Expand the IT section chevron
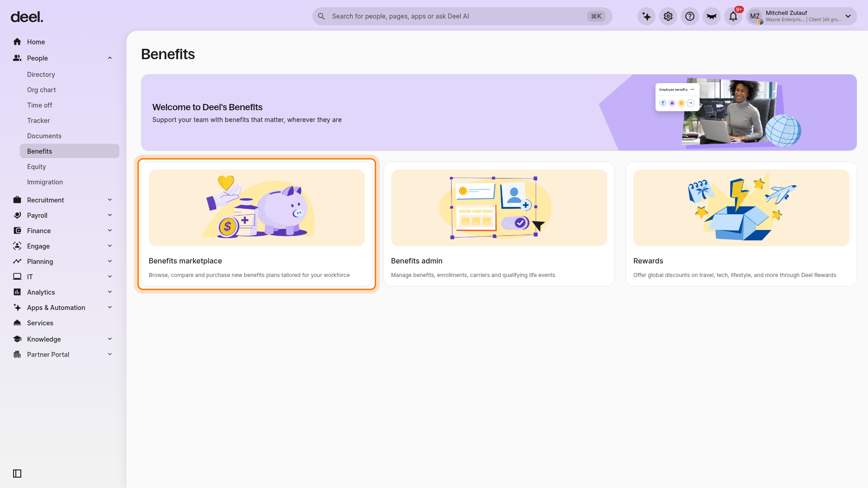Screen dimensions: 868x488 [110, 277]
